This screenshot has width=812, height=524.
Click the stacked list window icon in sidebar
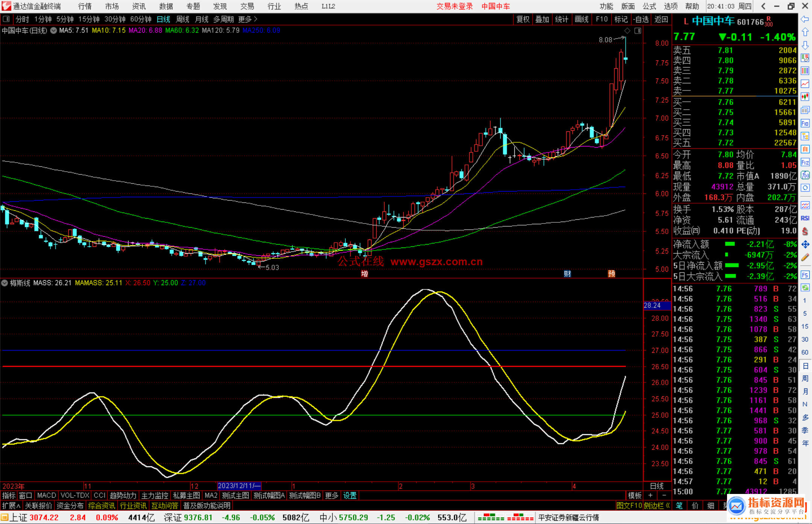pyautogui.click(x=805, y=110)
